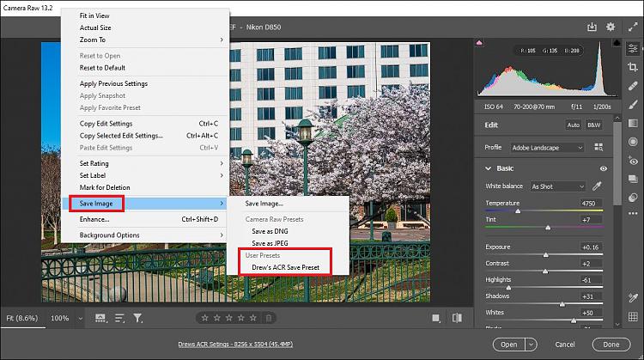The height and width of the screenshot is (360, 644).
Task: Open the zoom level dropdown arrow
Action: (81, 319)
